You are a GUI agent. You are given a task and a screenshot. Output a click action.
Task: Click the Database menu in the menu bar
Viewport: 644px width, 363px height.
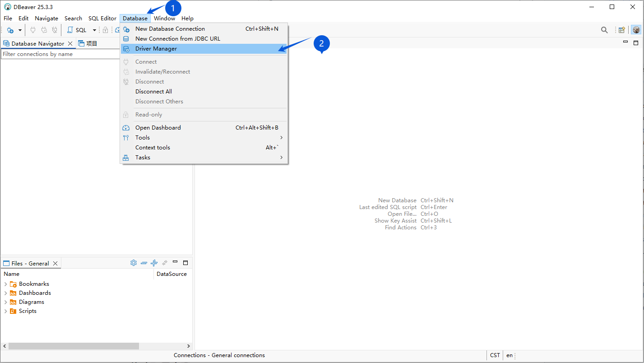click(x=135, y=19)
